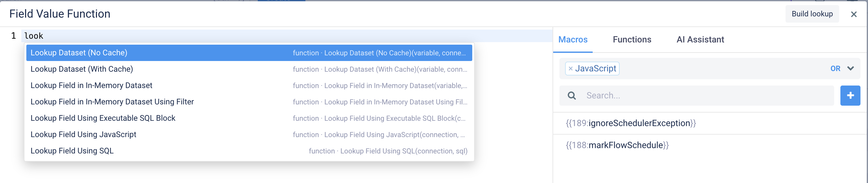This screenshot has height=183, width=868.
Task: Select the Macros tab
Action: (573, 40)
